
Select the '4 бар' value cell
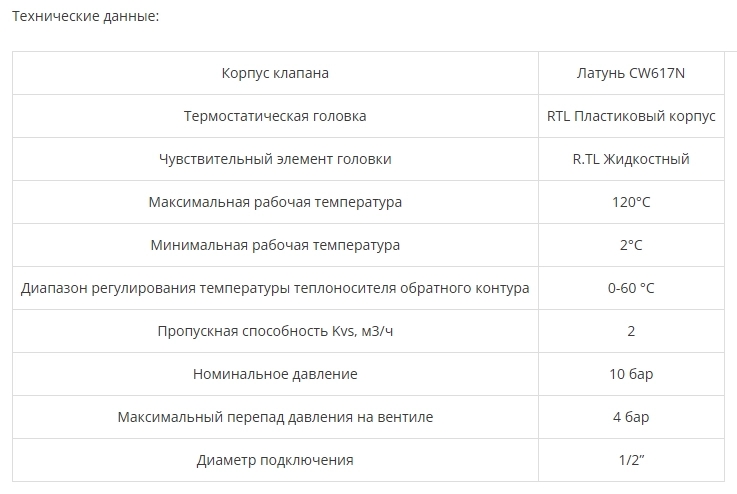pos(631,417)
